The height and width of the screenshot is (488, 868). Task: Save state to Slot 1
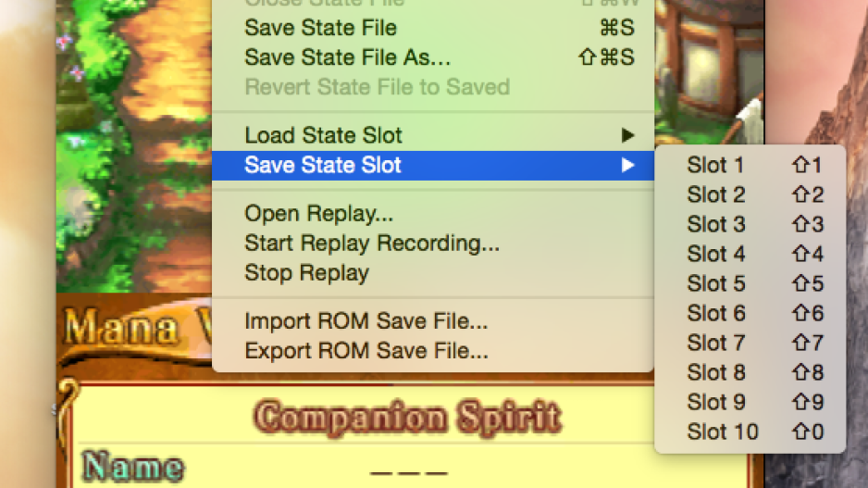715,166
